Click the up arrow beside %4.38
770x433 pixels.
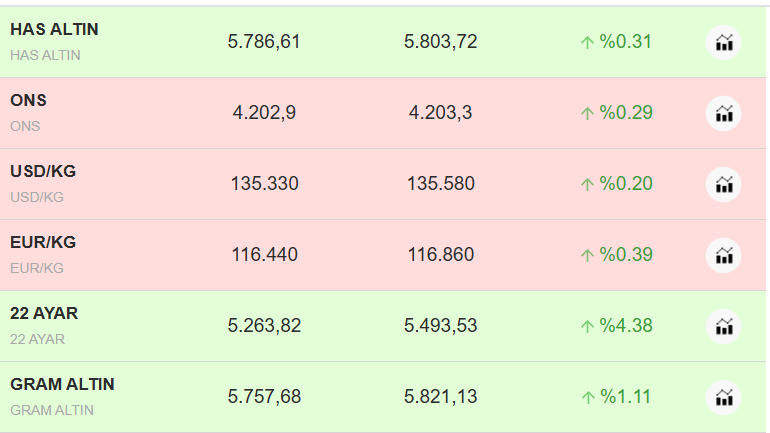[x=587, y=326]
